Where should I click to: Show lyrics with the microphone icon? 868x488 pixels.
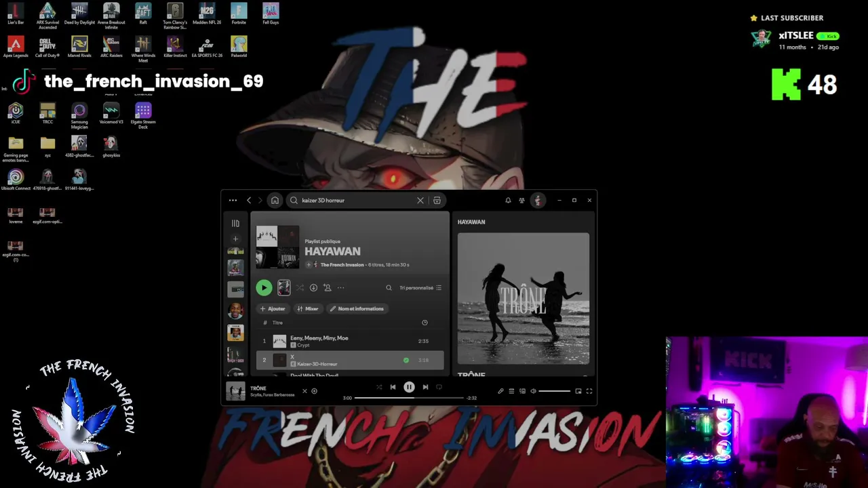(500, 391)
